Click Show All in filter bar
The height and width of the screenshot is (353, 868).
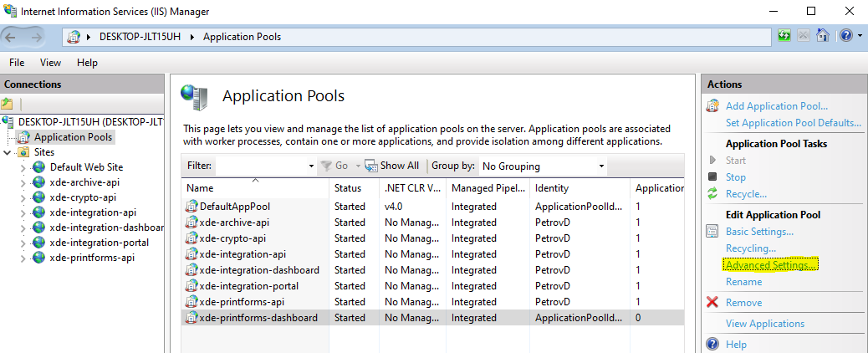392,166
